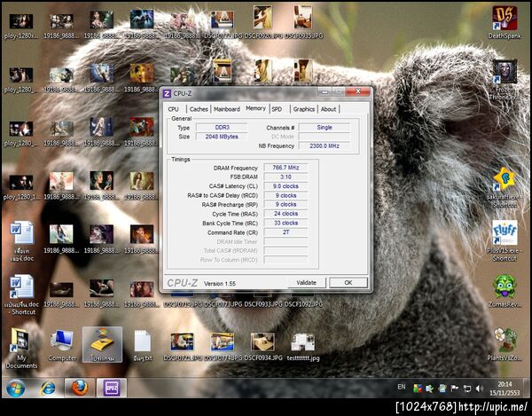Select the highlighted โปรแกรม folder icon
532x416 pixels.
click(102, 344)
